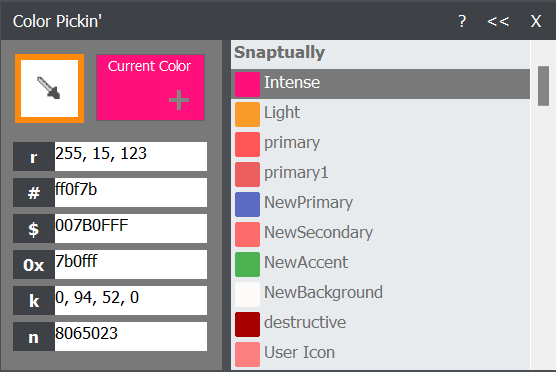Click the 0x value field 7b0fff
Screen dimensions: 556x372
coord(131,265)
